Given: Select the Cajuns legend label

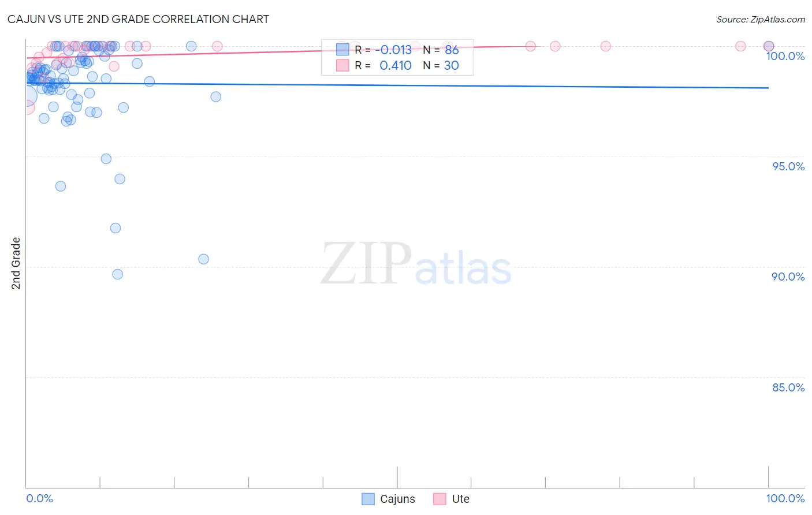Looking at the screenshot, I should coord(397,499).
